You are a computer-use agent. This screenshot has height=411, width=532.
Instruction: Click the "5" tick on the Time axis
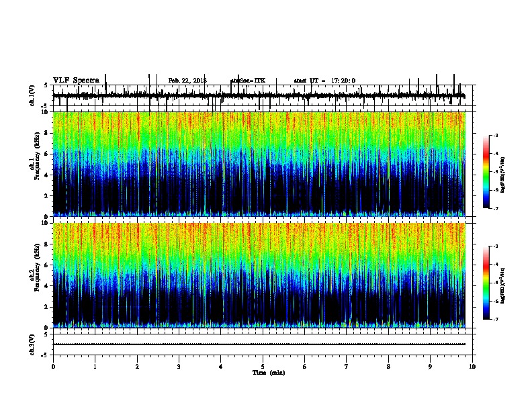point(263,367)
